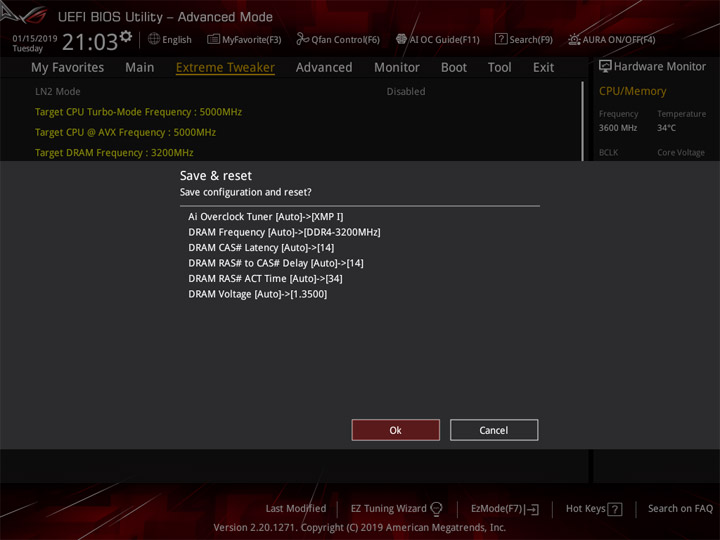
Task: Click DRAM Voltage [Auto]->[1.3500] line
Action: pos(258,294)
